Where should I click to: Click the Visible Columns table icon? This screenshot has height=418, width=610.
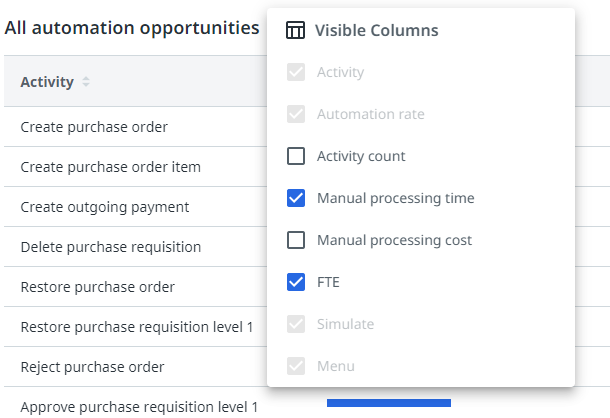click(295, 31)
